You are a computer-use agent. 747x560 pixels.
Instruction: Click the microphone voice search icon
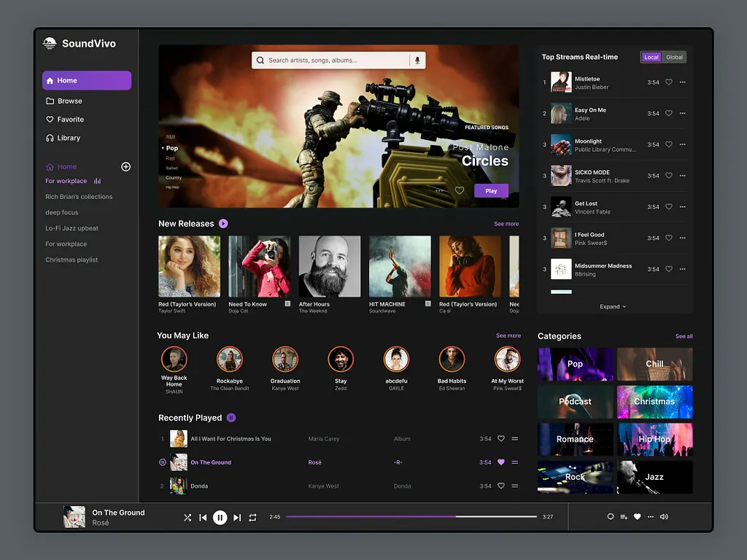tap(417, 61)
